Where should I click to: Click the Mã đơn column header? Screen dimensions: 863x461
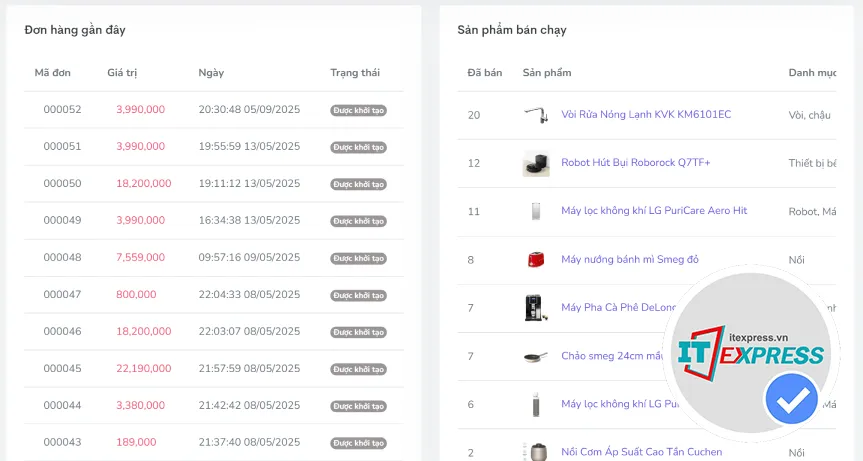pyautogui.click(x=52, y=73)
